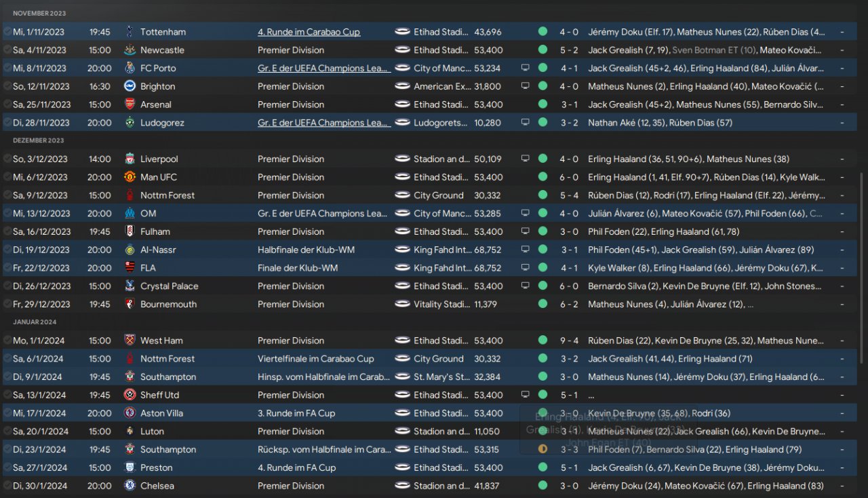The image size is (868, 498).
Task: Open Finale der Klub-WM competition
Action: 298,268
